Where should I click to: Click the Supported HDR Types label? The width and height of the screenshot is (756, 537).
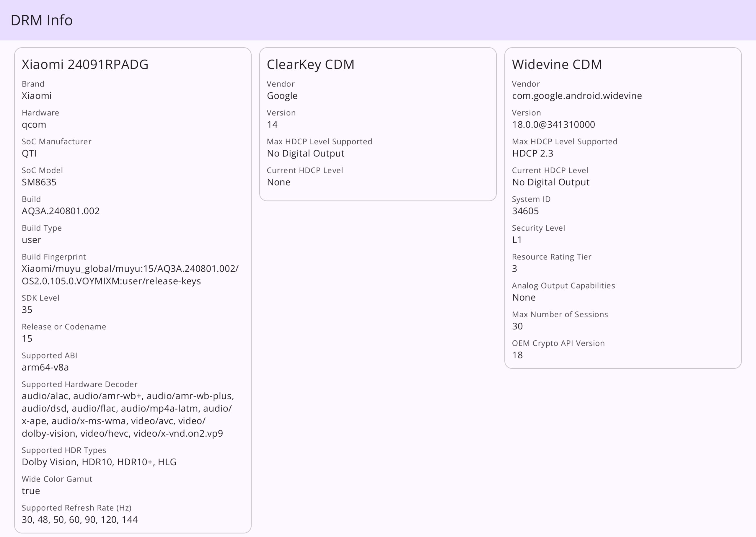pyautogui.click(x=64, y=451)
